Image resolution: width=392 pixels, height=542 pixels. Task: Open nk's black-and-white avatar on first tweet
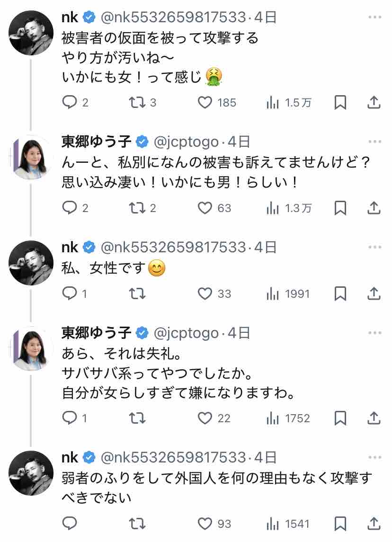(31, 32)
